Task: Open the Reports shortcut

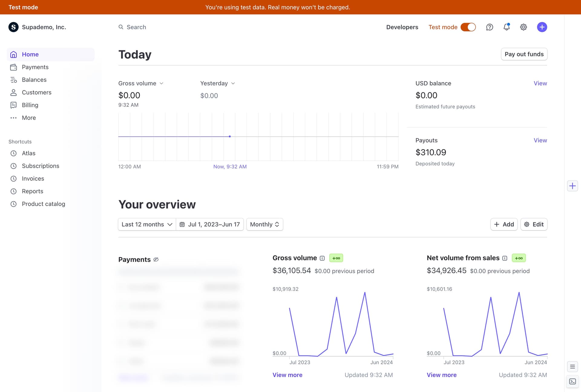Action: click(x=32, y=191)
